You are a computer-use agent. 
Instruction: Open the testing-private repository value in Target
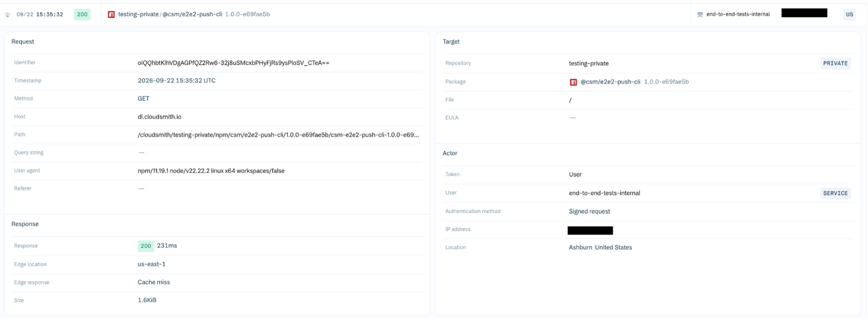[x=589, y=63]
